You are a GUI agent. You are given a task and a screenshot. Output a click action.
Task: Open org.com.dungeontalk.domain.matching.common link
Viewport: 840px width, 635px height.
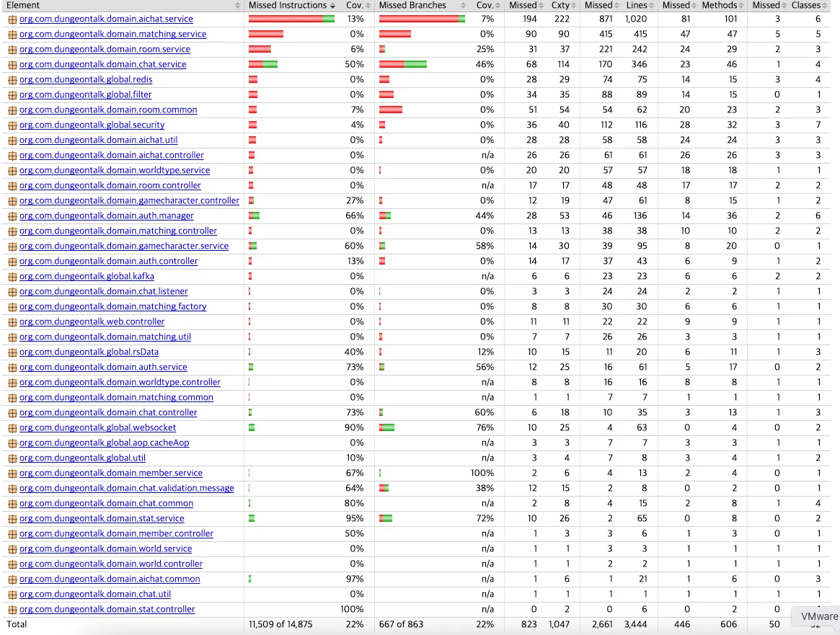(x=116, y=398)
